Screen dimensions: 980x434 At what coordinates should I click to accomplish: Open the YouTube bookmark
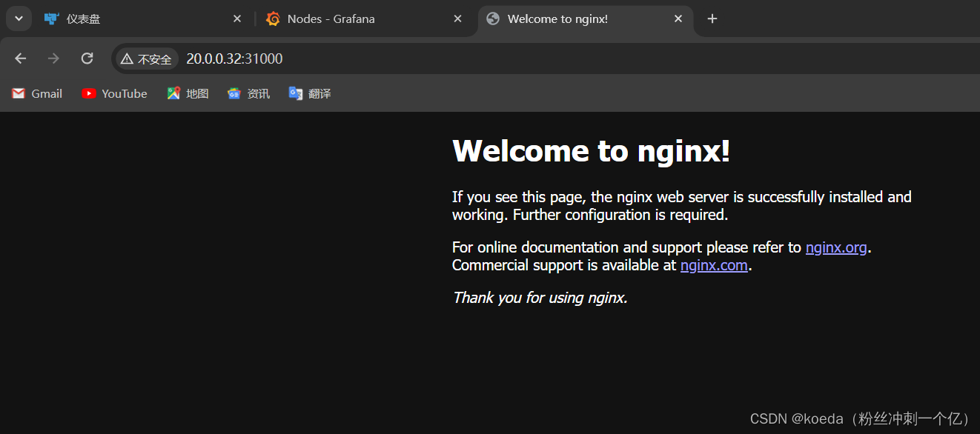(114, 93)
